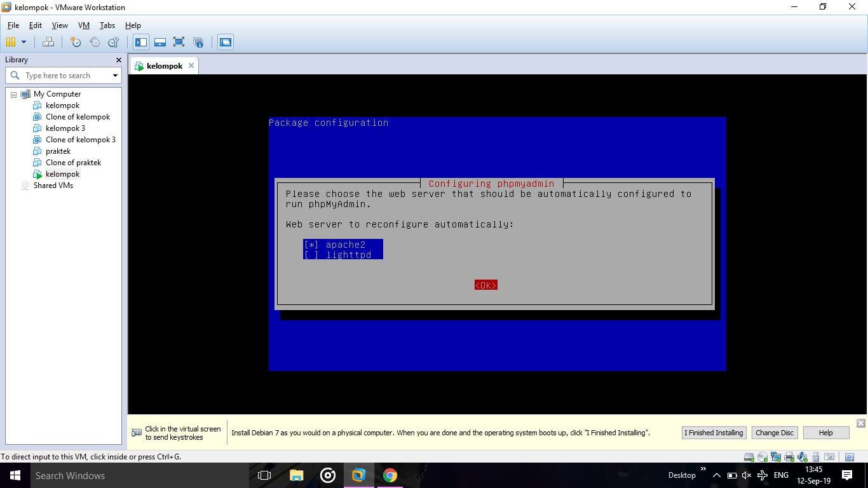The image size is (868, 488).
Task: Unmute using the volume tray icon
Action: pos(747,475)
